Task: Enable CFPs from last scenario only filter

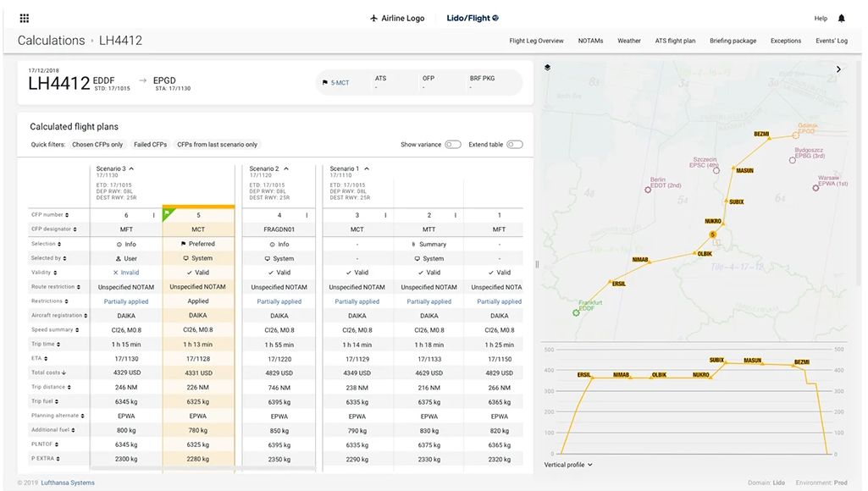Action: coord(217,145)
